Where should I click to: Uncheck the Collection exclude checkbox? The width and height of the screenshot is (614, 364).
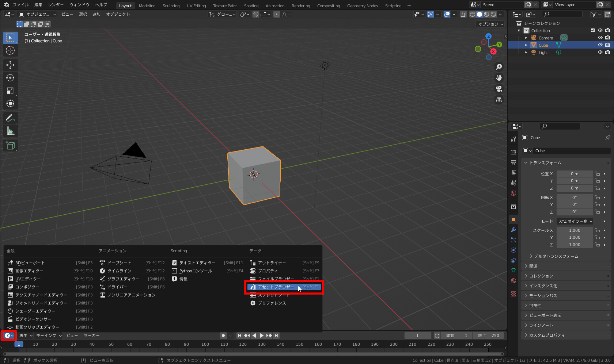[x=593, y=30]
